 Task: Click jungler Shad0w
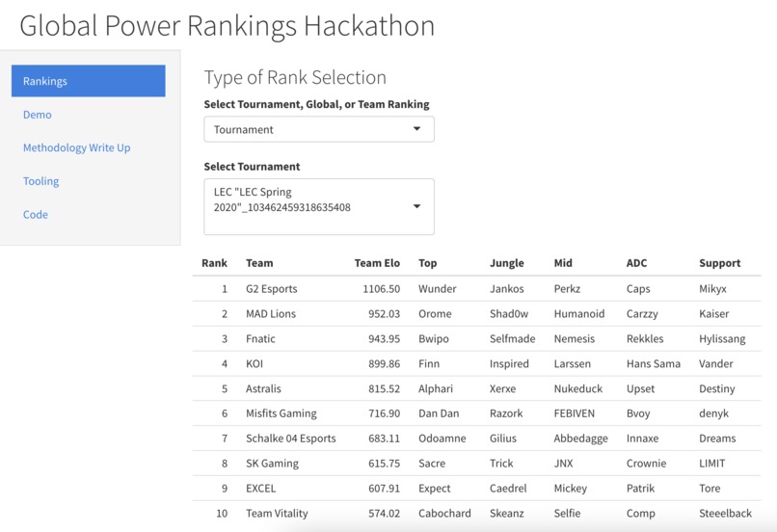[x=509, y=313]
